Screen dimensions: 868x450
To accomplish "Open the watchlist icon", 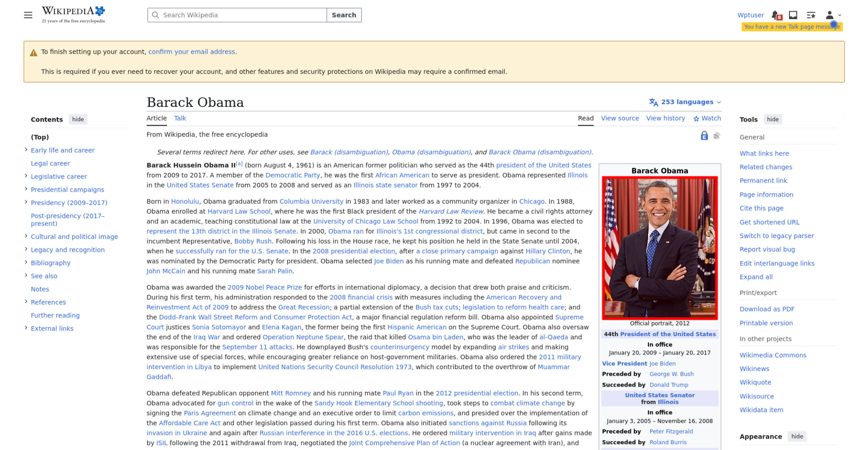I will [811, 15].
